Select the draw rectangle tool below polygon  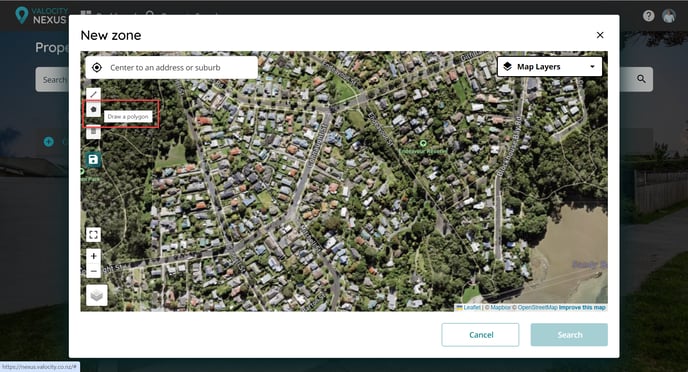click(x=93, y=132)
